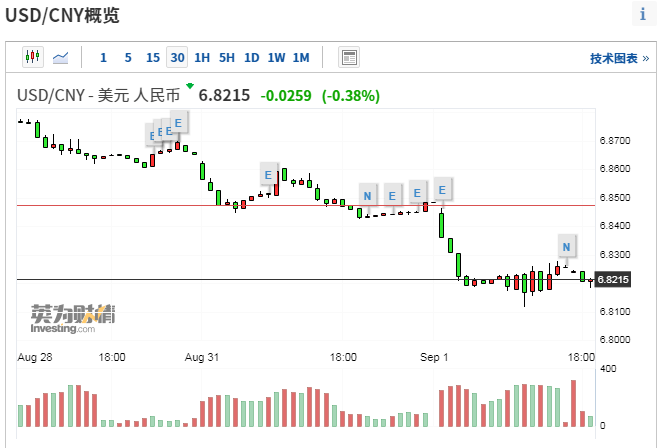661x448 pixels.
Task: Click the N marker left of the E markers
Action: [367, 194]
